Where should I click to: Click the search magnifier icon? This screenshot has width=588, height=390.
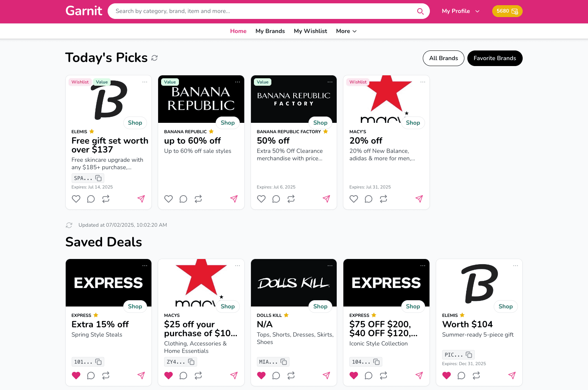(420, 11)
